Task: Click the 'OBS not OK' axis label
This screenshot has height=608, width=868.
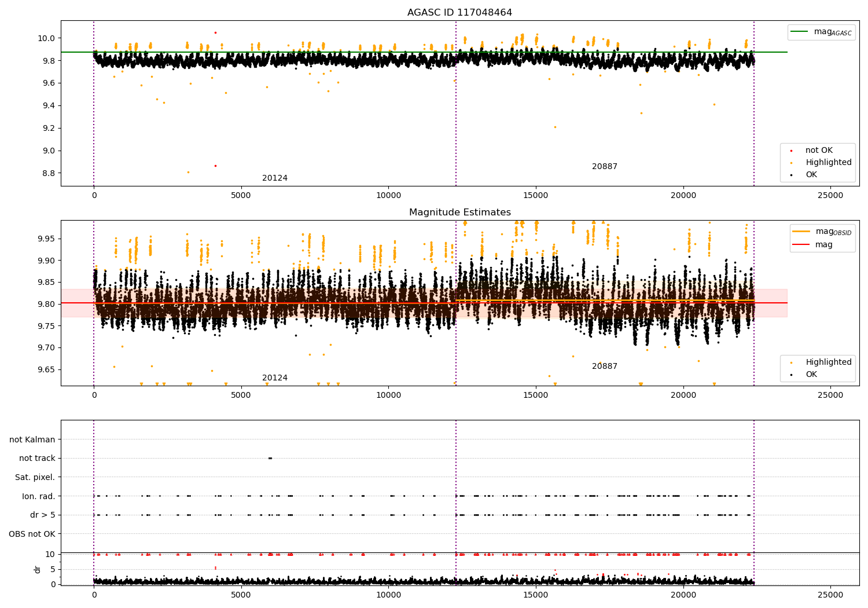Action: 32,534
